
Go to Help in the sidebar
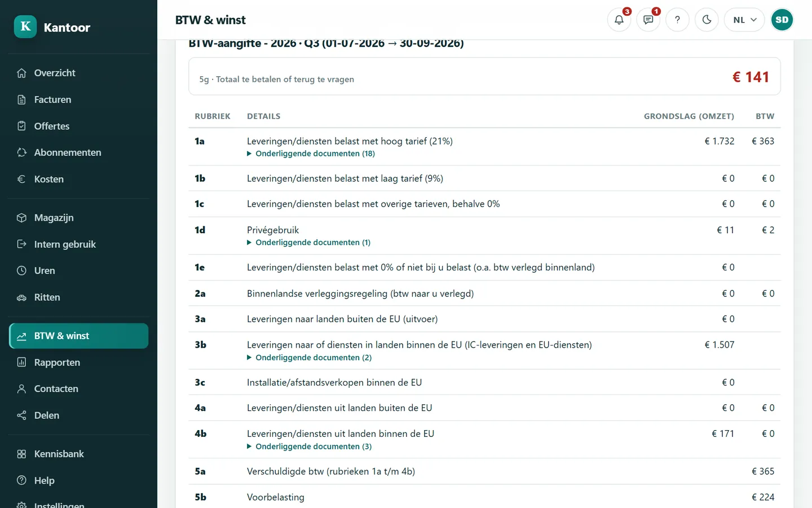point(79,480)
